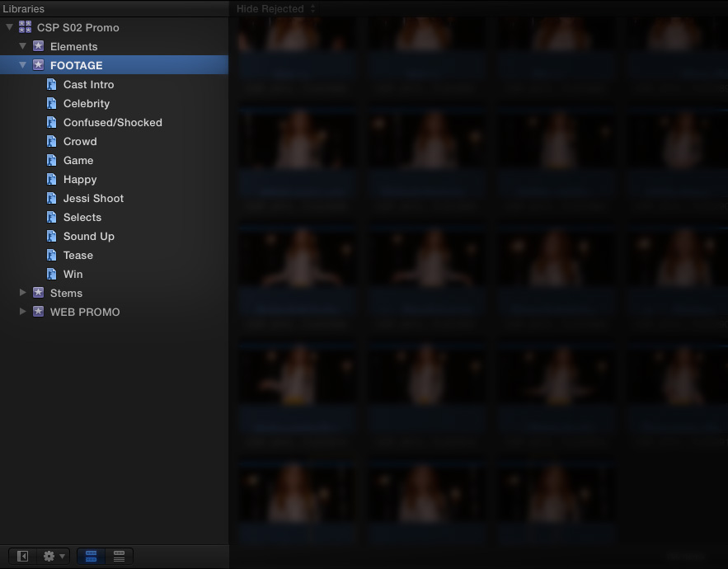Expand the WEB PROMO event
The image size is (728, 569).
(x=22, y=312)
